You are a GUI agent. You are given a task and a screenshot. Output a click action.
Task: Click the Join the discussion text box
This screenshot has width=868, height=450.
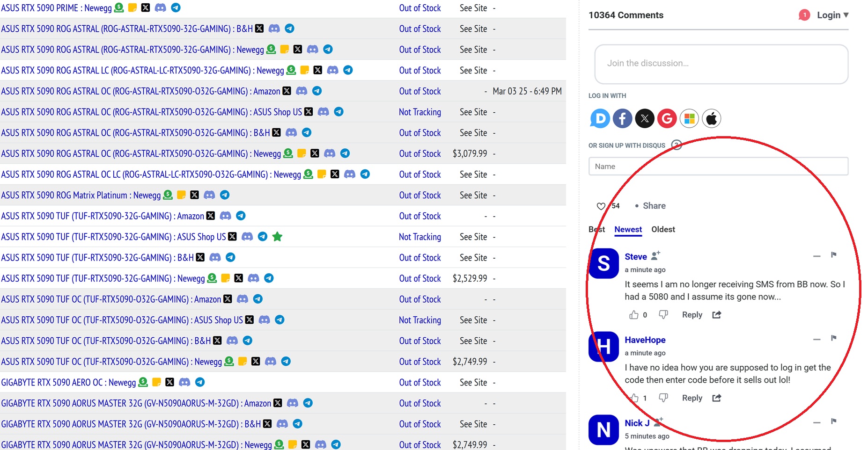721,64
